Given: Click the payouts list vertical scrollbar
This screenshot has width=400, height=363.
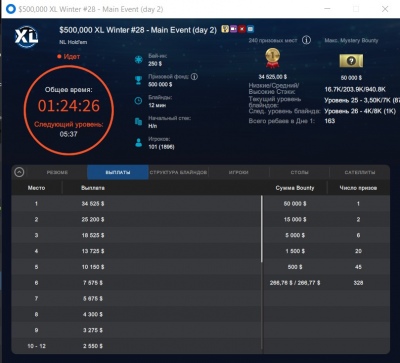Looking at the screenshot, I should click(x=262, y=229).
